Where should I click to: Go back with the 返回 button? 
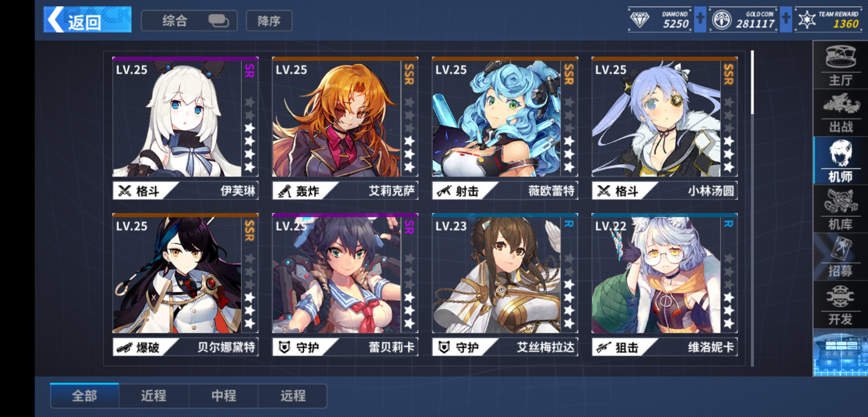click(x=88, y=19)
